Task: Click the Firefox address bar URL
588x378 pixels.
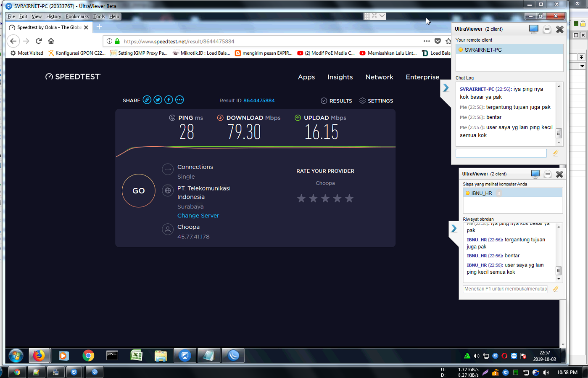Action: [x=179, y=41]
